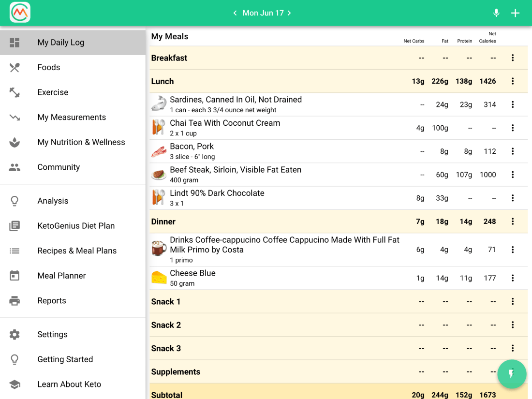
Task: Select the Snack 1 meal header
Action: pyautogui.click(x=166, y=302)
